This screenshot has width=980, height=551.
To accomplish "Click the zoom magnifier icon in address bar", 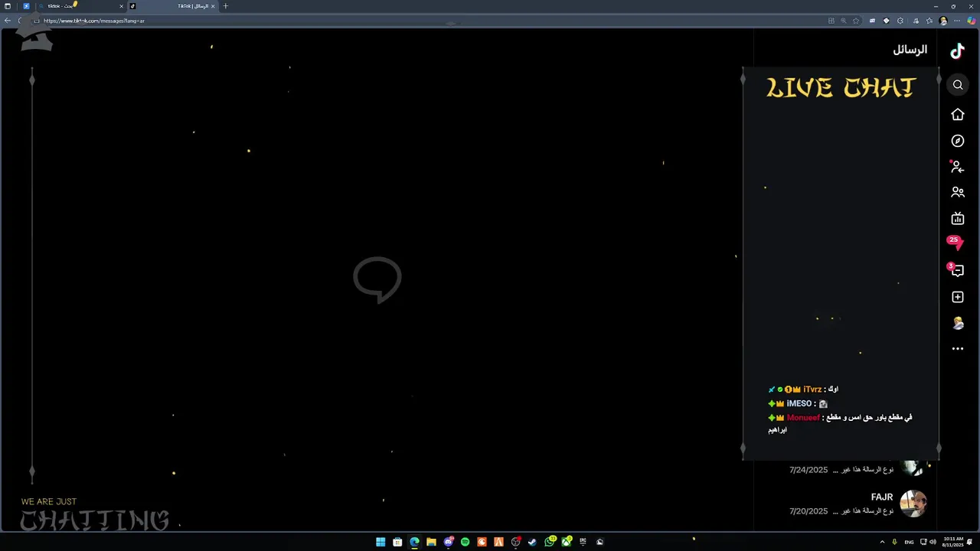I will [x=844, y=21].
